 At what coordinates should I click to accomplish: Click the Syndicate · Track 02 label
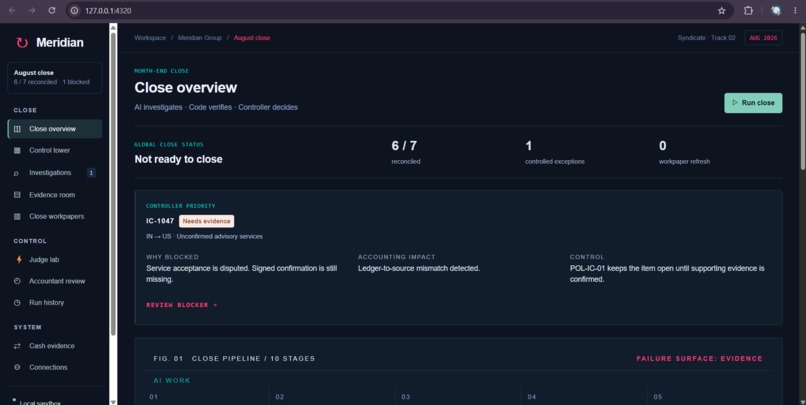pyautogui.click(x=706, y=38)
